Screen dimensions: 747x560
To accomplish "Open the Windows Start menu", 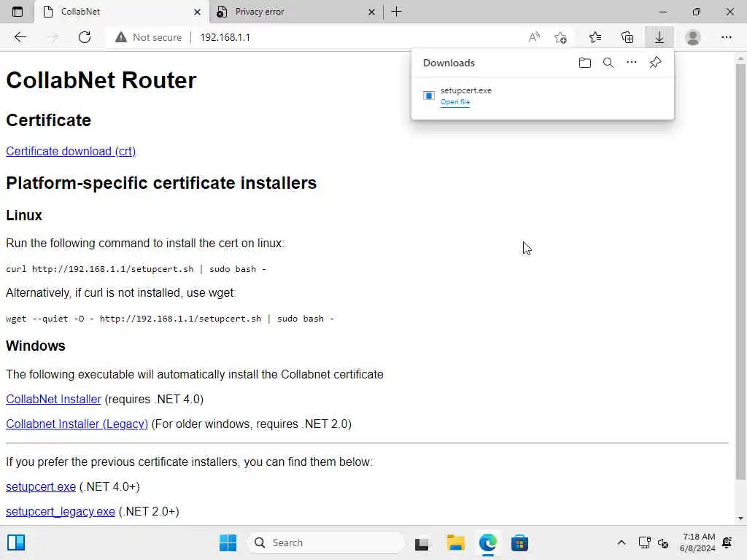I will (228, 542).
